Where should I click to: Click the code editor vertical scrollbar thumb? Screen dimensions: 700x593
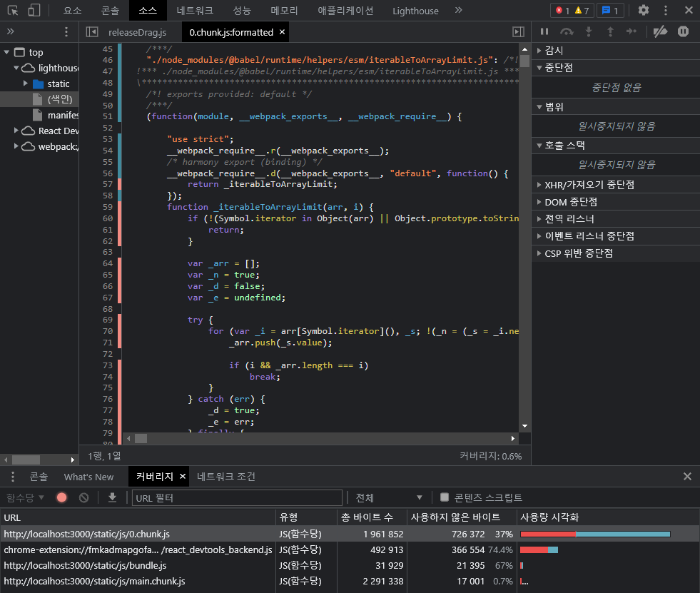pyautogui.click(x=525, y=61)
